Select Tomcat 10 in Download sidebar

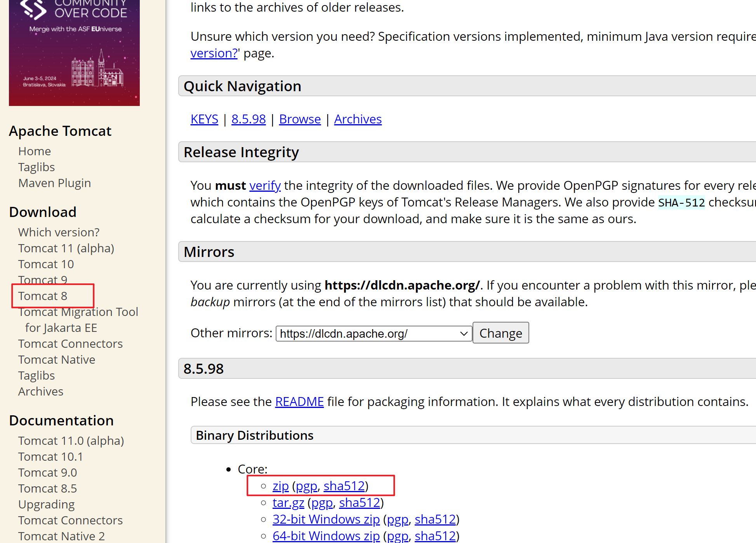pos(46,264)
